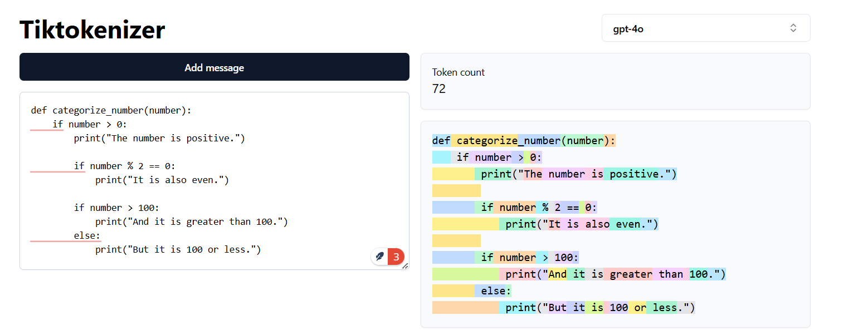Click the token count value 72

438,89
